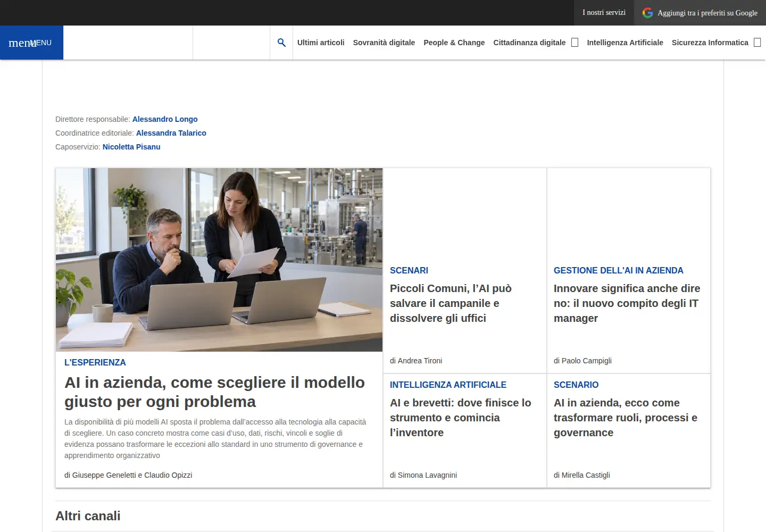Click the L'ESPERIENZA category label
This screenshot has width=766, height=532.
coord(95,362)
